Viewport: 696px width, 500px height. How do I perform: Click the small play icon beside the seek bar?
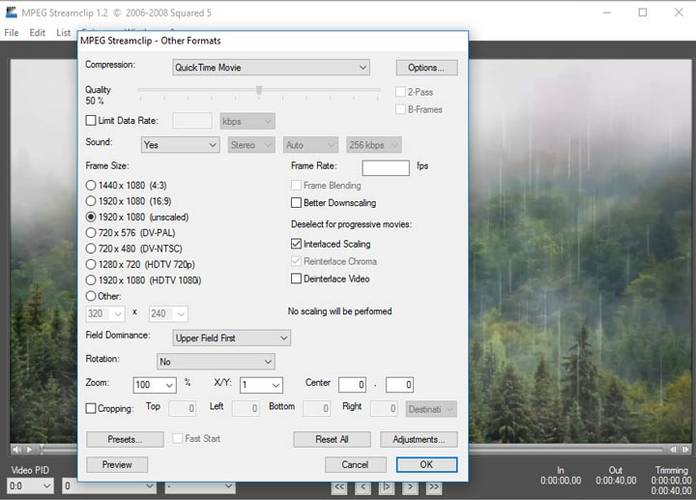(x=29, y=449)
